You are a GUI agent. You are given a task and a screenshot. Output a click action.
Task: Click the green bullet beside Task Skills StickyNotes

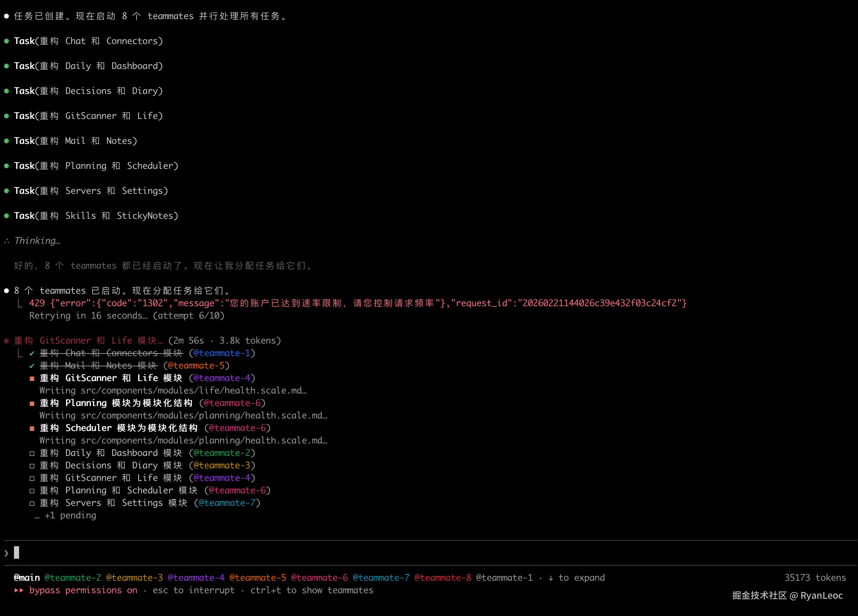click(7, 216)
